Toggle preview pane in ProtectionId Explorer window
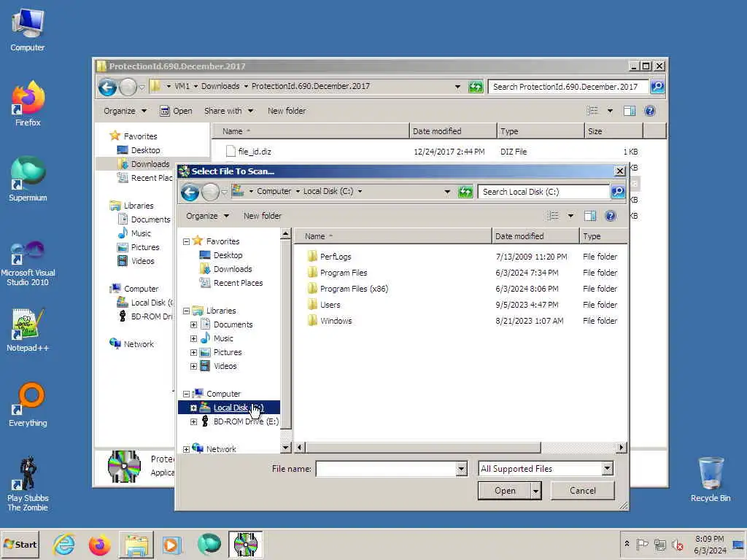Screen dimensions: 747x560 click(630, 111)
